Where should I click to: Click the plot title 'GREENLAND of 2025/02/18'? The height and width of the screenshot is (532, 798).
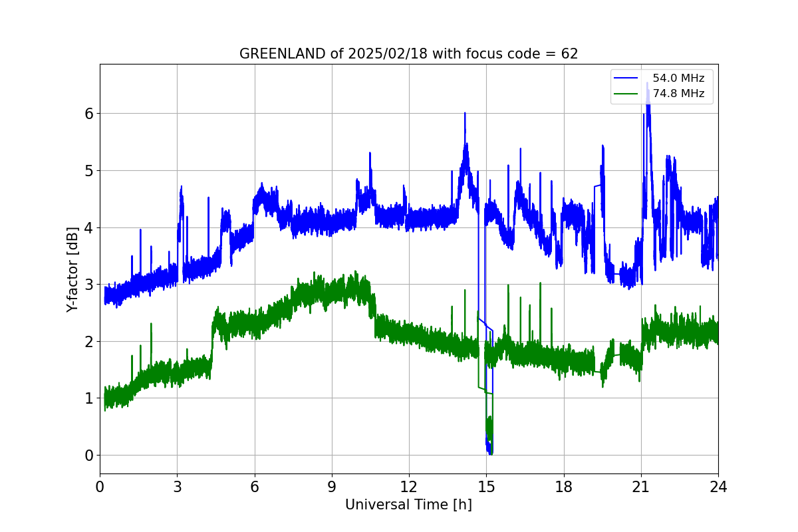point(408,54)
